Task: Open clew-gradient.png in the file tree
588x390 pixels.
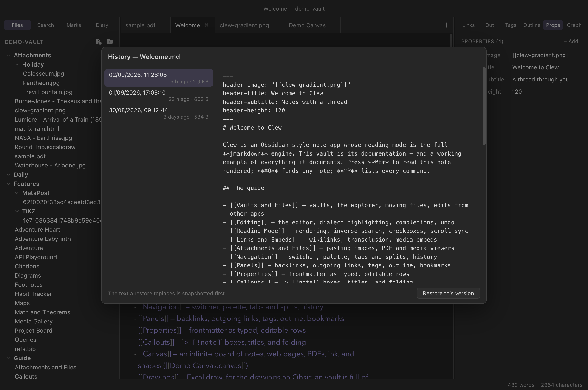Action: point(40,110)
